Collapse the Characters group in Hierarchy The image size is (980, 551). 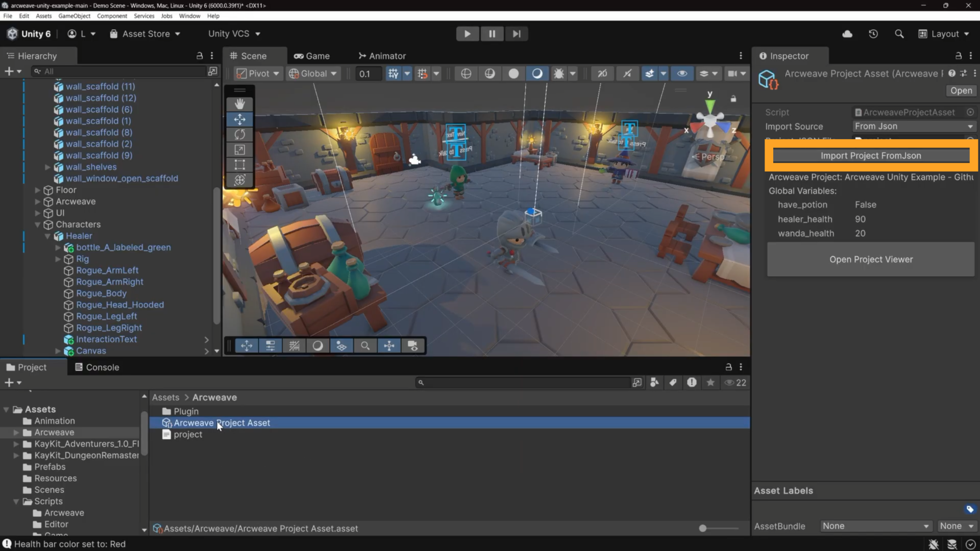tap(37, 224)
